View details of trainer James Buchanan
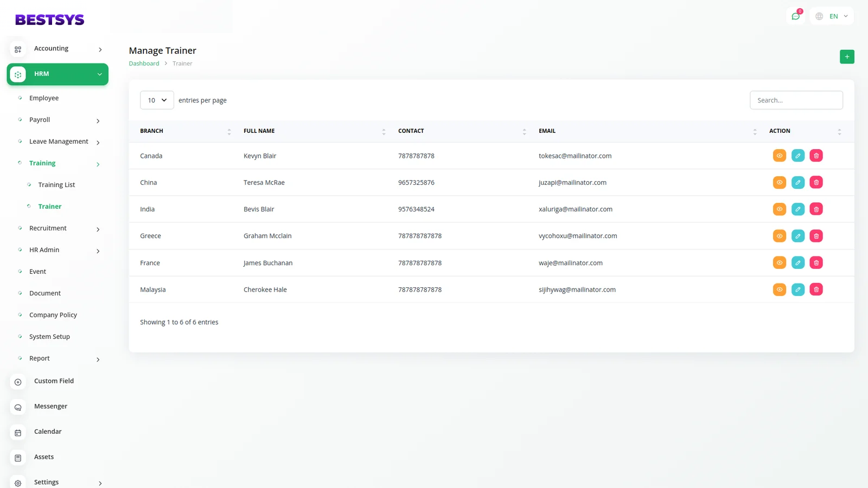 pyautogui.click(x=779, y=263)
